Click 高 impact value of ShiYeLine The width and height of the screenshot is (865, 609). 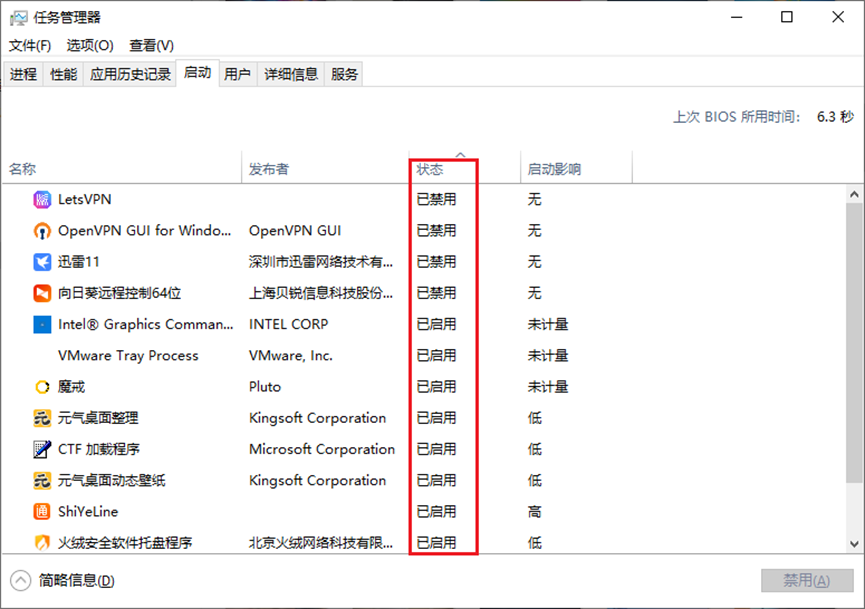click(535, 512)
